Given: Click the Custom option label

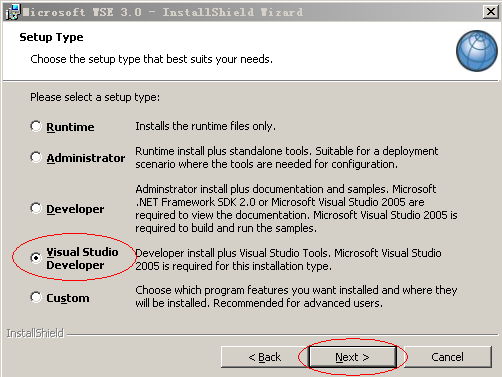Looking at the screenshot, I should coord(68,298).
